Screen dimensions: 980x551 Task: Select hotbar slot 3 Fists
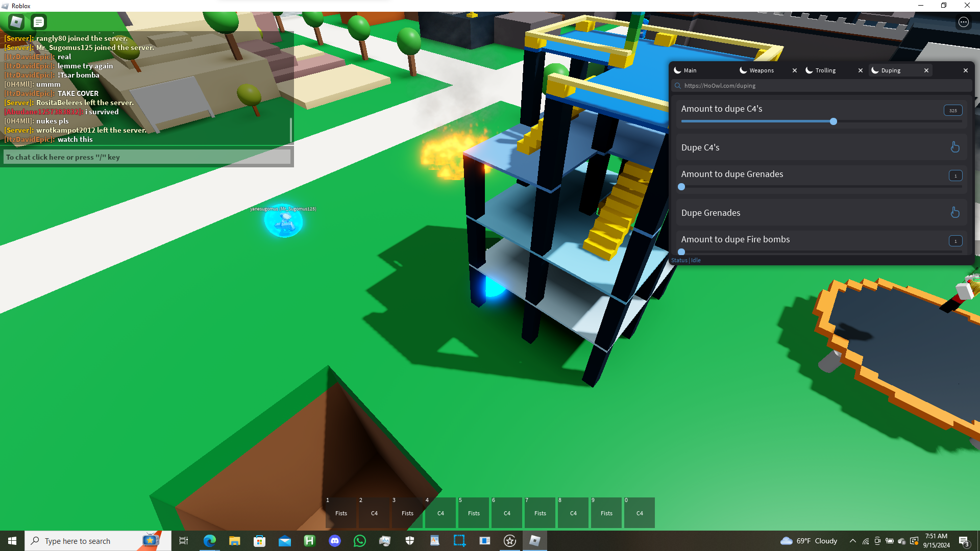pos(407,513)
